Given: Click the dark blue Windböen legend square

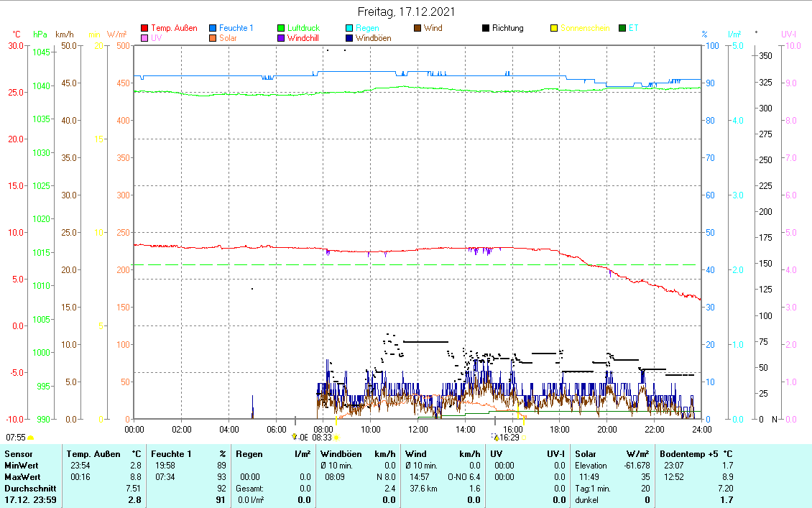Looking at the screenshot, I should point(350,38).
